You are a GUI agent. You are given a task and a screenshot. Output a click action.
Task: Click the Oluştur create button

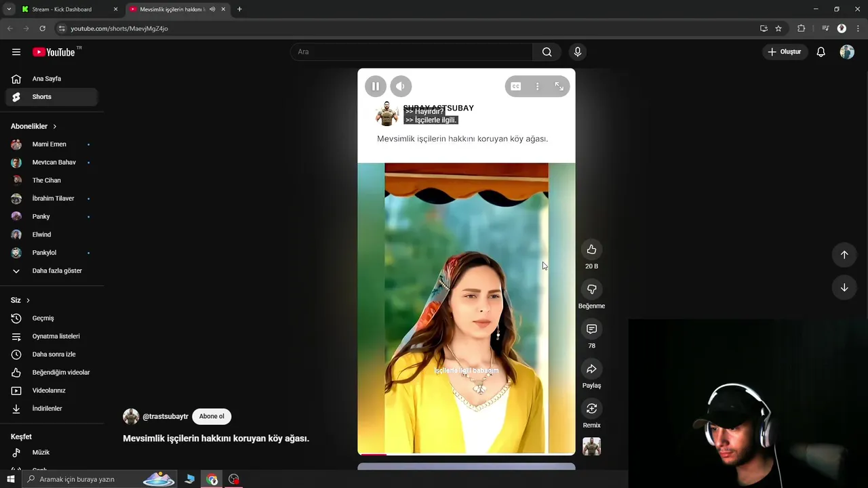pos(785,52)
